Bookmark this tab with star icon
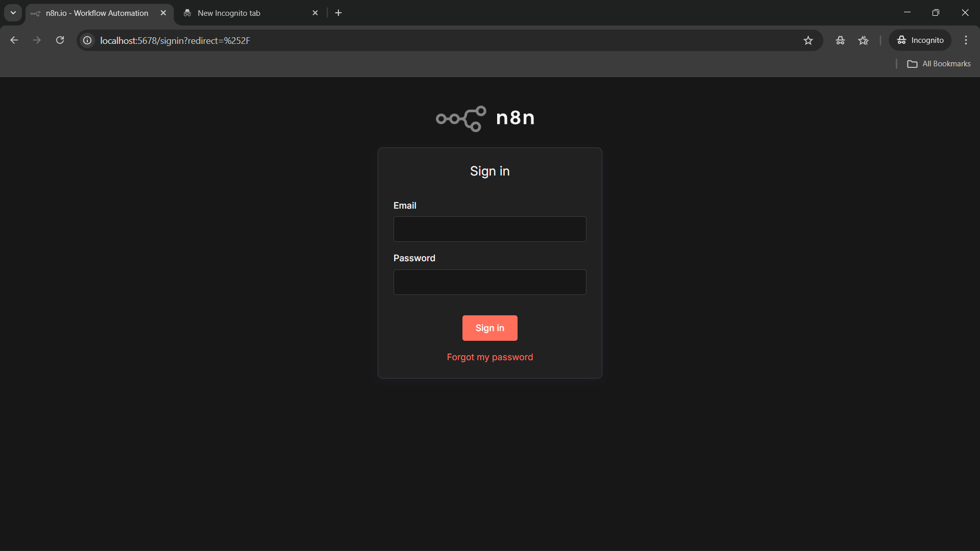The image size is (980, 551). point(808,40)
